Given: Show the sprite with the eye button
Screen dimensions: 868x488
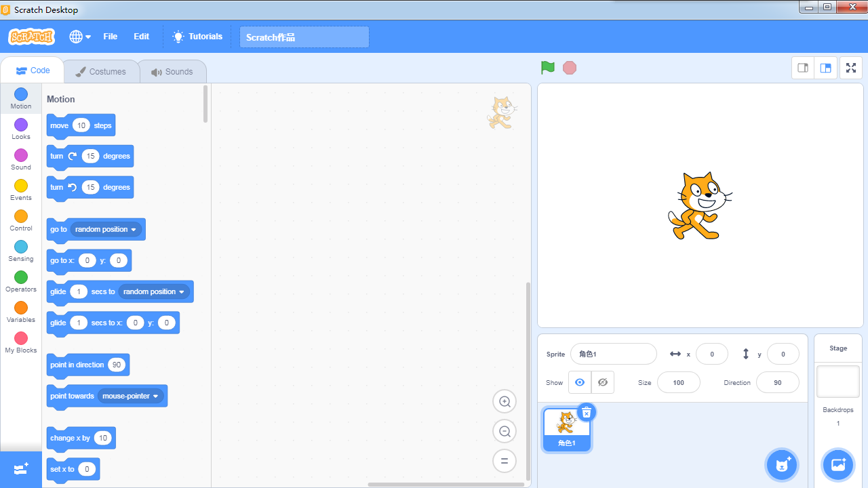Looking at the screenshot, I should pyautogui.click(x=580, y=382).
